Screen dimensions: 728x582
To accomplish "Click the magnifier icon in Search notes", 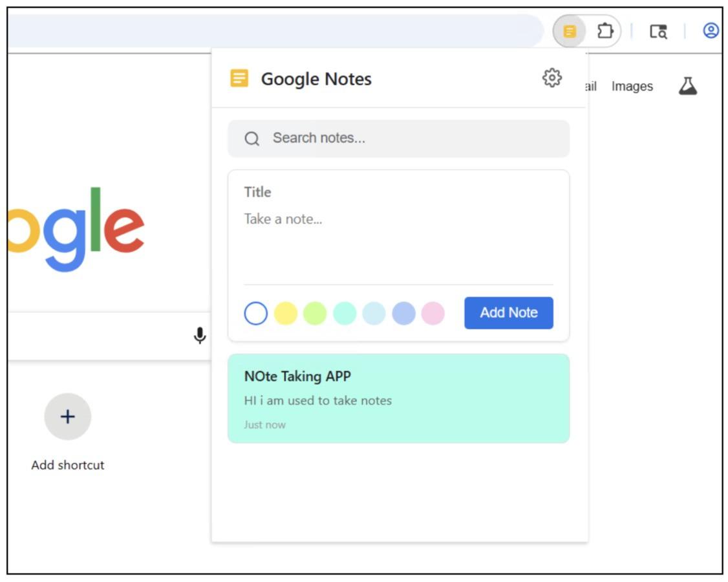I will (252, 138).
